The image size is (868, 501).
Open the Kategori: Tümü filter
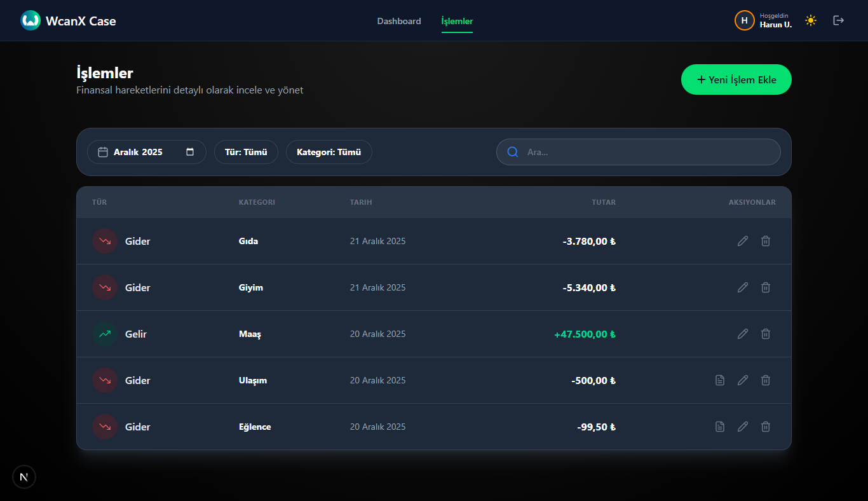(x=329, y=152)
